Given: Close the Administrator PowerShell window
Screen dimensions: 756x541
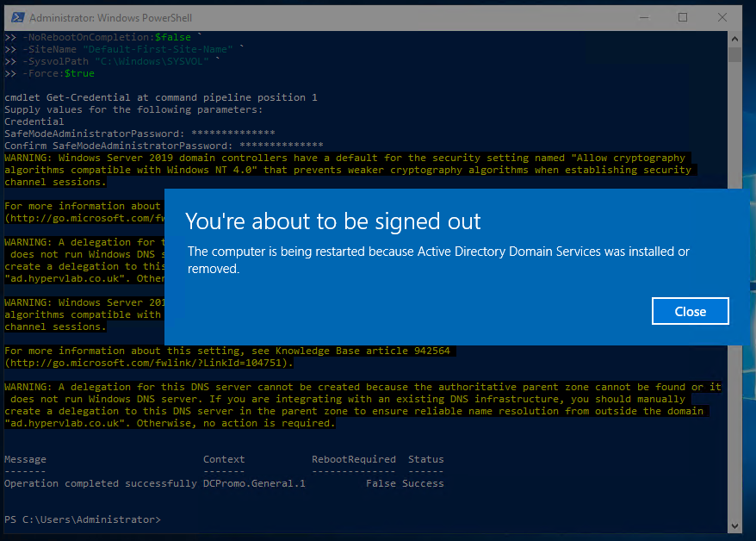Looking at the screenshot, I should click(722, 18).
